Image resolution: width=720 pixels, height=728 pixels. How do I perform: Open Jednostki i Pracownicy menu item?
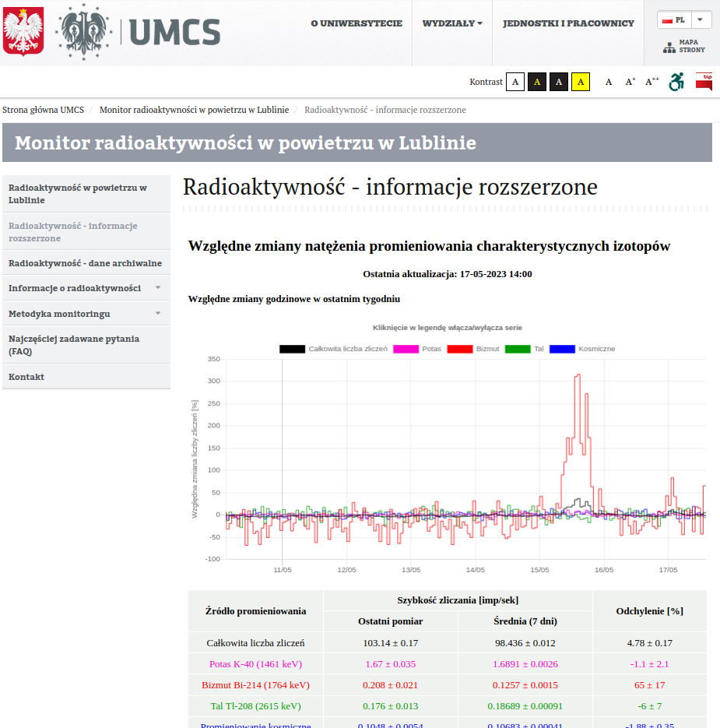tap(568, 23)
